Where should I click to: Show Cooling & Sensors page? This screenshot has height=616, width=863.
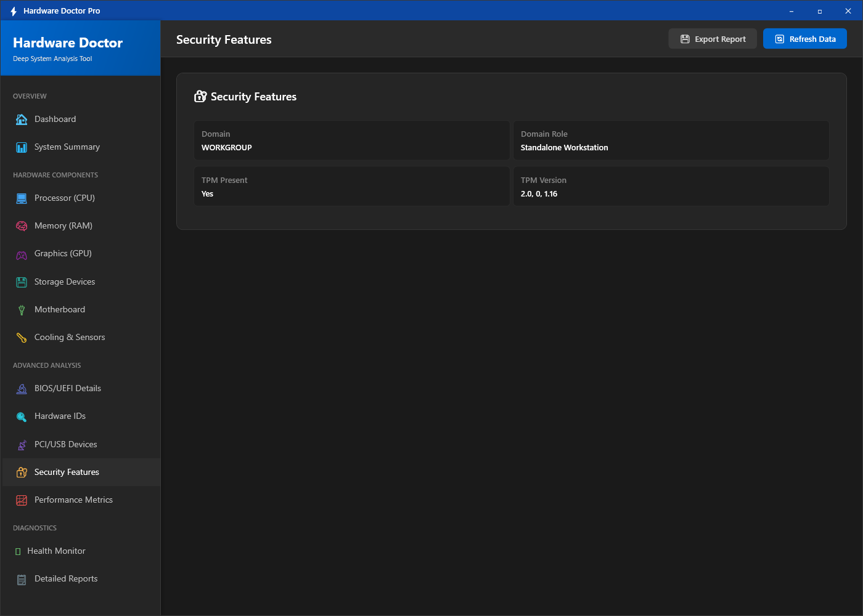(81, 338)
